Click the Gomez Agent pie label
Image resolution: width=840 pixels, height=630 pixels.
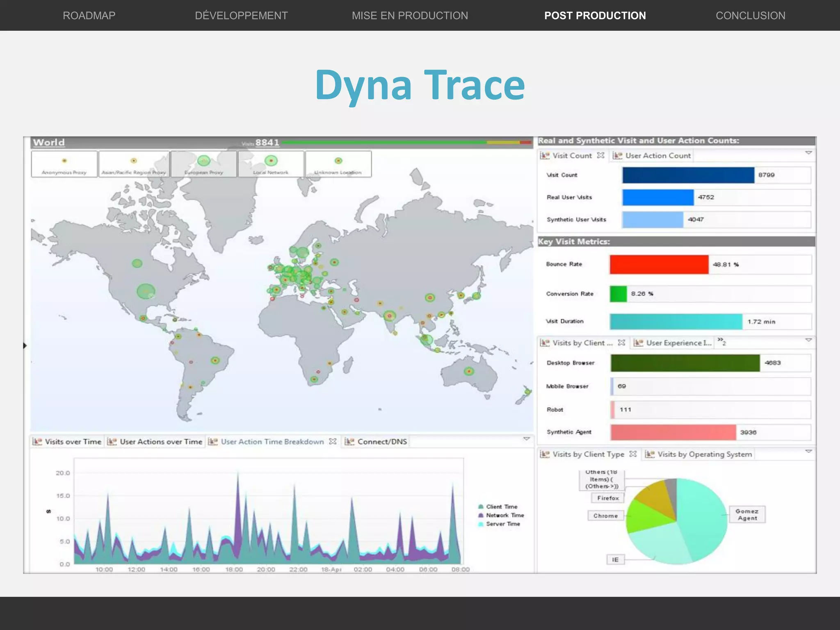tap(747, 514)
